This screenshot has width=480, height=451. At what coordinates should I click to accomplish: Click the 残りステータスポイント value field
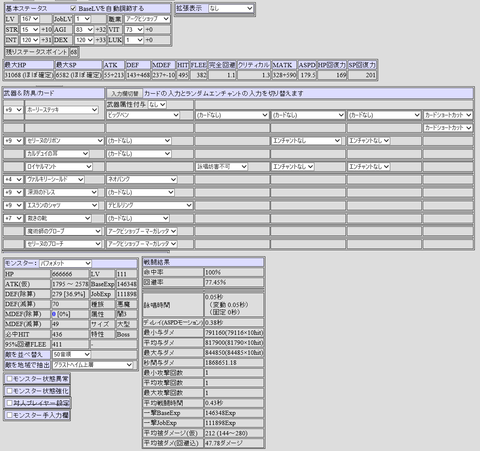pos(74,52)
